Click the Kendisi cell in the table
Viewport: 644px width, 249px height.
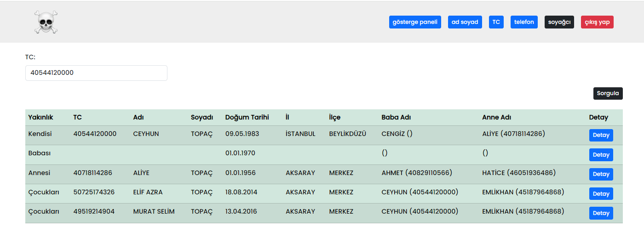[40, 134]
